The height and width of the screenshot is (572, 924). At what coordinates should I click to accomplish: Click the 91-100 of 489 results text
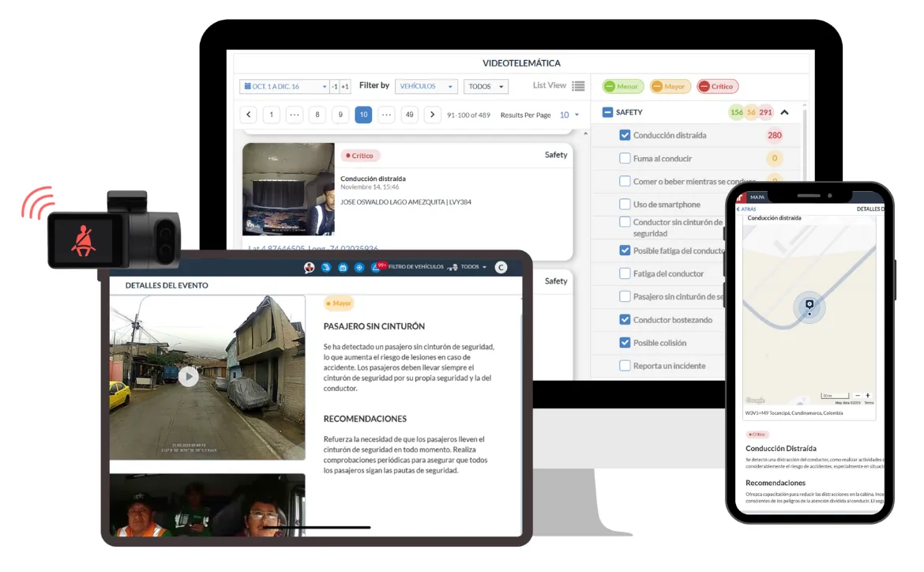click(468, 115)
